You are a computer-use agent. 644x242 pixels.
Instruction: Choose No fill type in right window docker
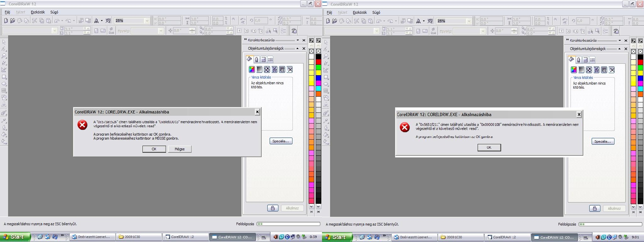pos(612,70)
